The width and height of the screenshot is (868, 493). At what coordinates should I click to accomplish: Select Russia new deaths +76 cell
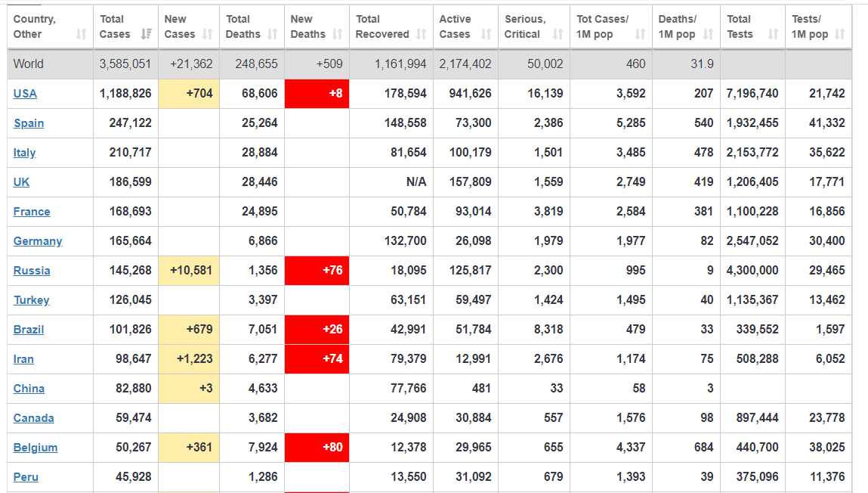317,271
